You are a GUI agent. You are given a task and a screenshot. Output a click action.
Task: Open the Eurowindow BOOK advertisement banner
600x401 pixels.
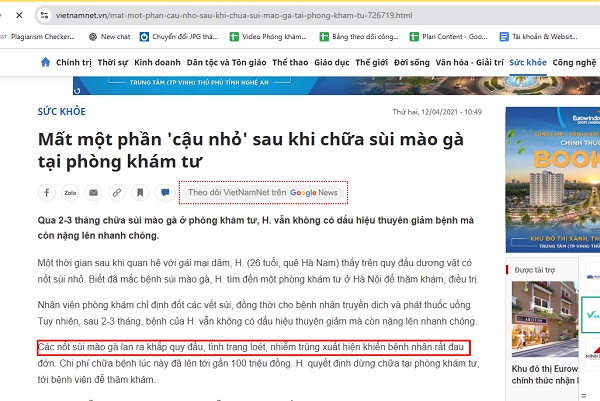pyautogui.click(x=553, y=179)
